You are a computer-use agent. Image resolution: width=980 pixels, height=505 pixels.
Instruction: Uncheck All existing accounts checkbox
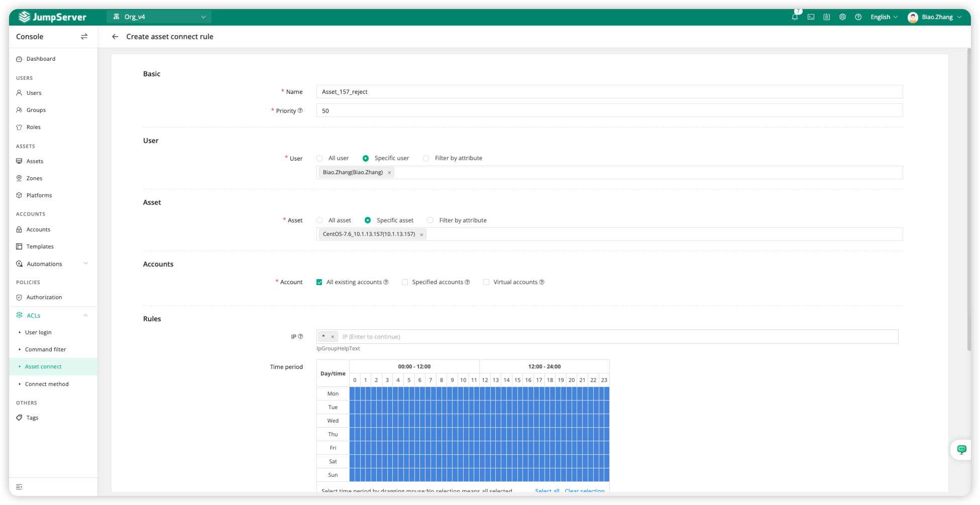[319, 282]
